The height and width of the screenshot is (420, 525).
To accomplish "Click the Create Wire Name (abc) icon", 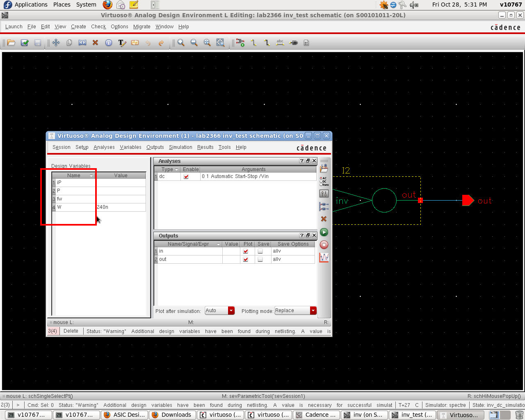I will pos(280,43).
